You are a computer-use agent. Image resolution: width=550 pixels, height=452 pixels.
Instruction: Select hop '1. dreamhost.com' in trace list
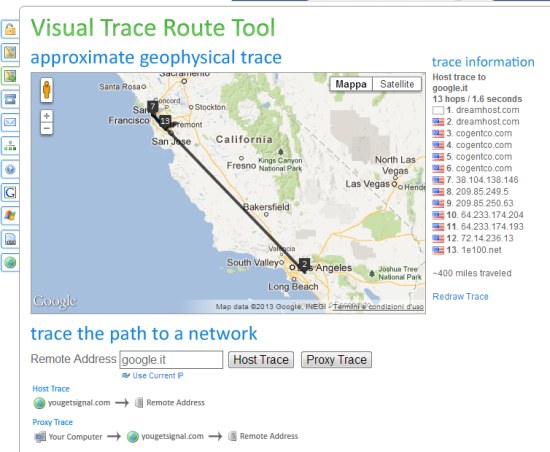point(483,110)
